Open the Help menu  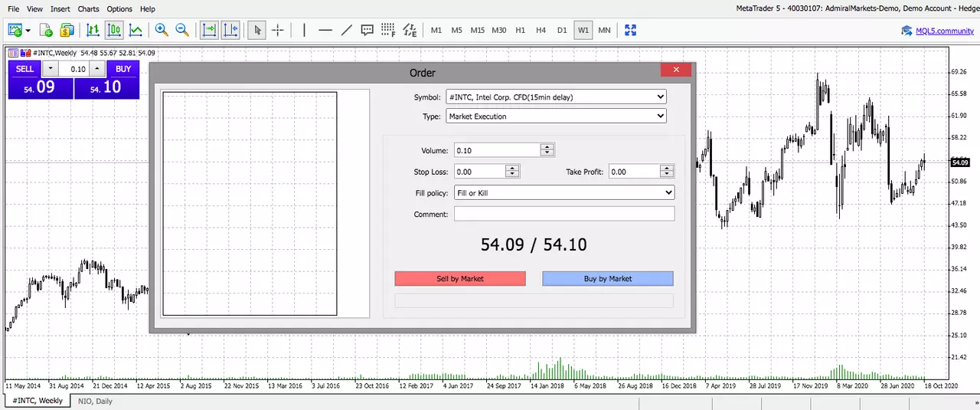click(x=148, y=9)
